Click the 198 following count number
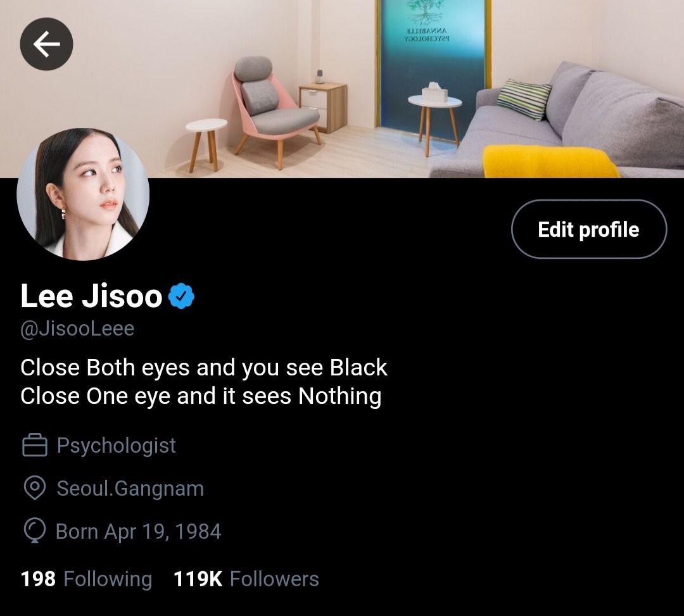This screenshot has width=684, height=616. pyautogui.click(x=38, y=579)
